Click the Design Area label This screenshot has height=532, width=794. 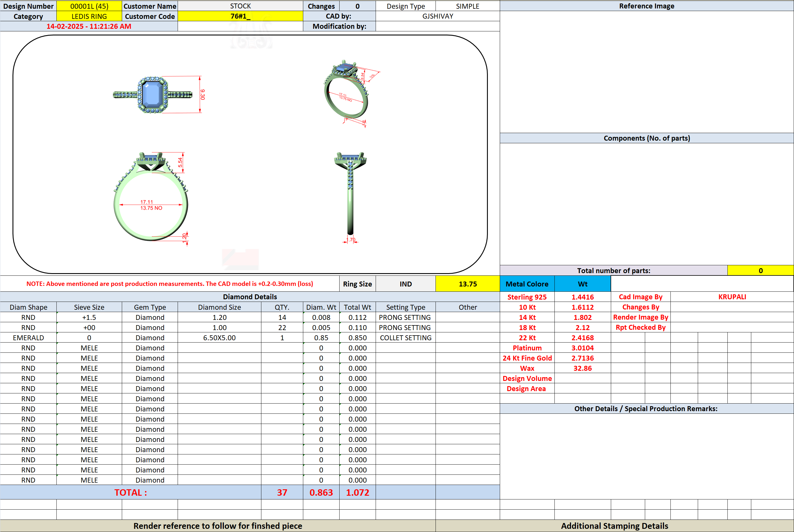[x=527, y=388]
